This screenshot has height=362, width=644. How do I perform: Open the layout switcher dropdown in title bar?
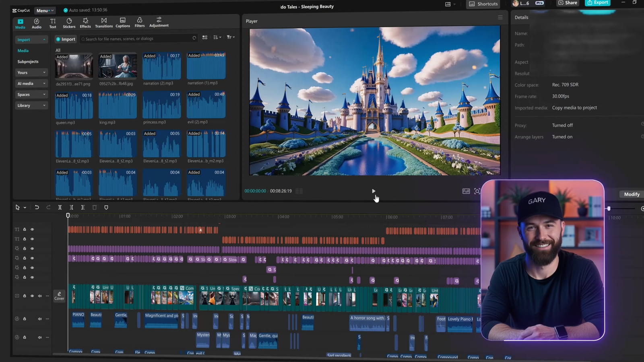(450, 4)
